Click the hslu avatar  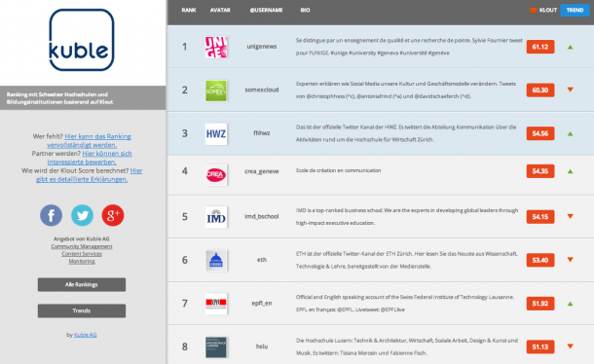tap(216, 346)
